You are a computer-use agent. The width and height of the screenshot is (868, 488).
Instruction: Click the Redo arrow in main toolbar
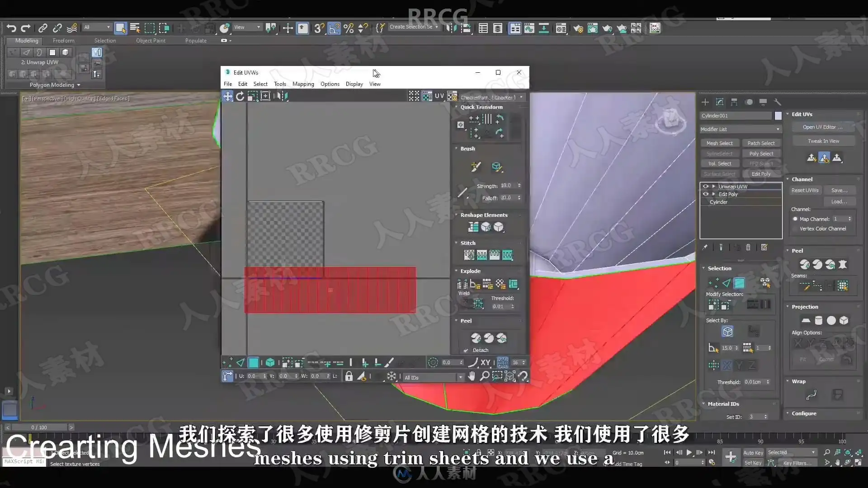[26, 28]
